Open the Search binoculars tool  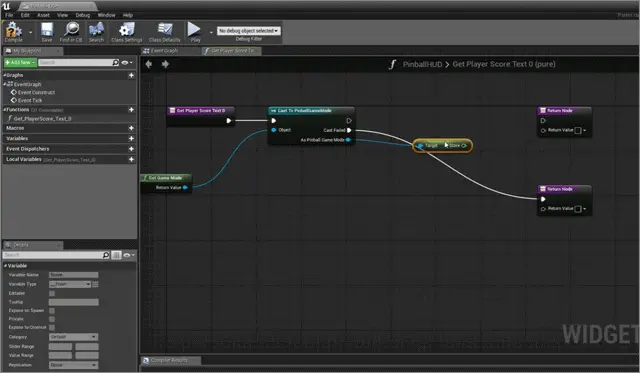coord(96,32)
